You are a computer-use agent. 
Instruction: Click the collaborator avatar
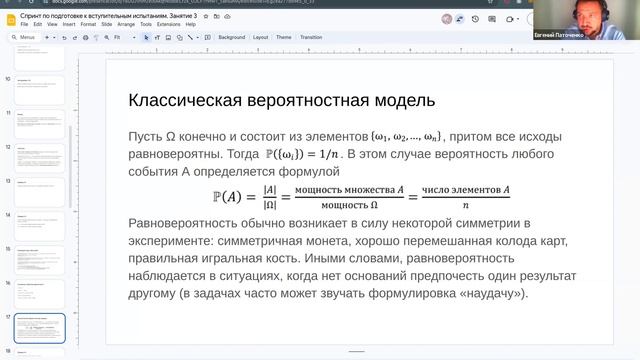click(x=447, y=19)
